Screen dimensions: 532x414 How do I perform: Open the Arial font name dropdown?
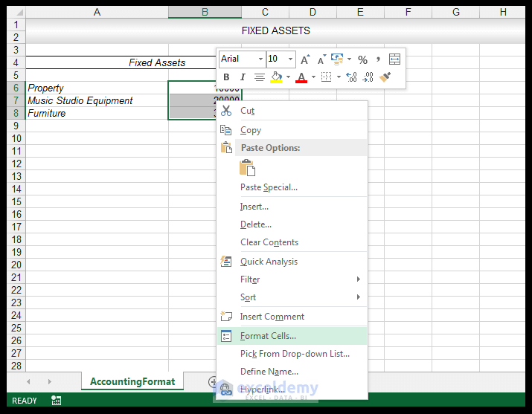click(x=260, y=59)
